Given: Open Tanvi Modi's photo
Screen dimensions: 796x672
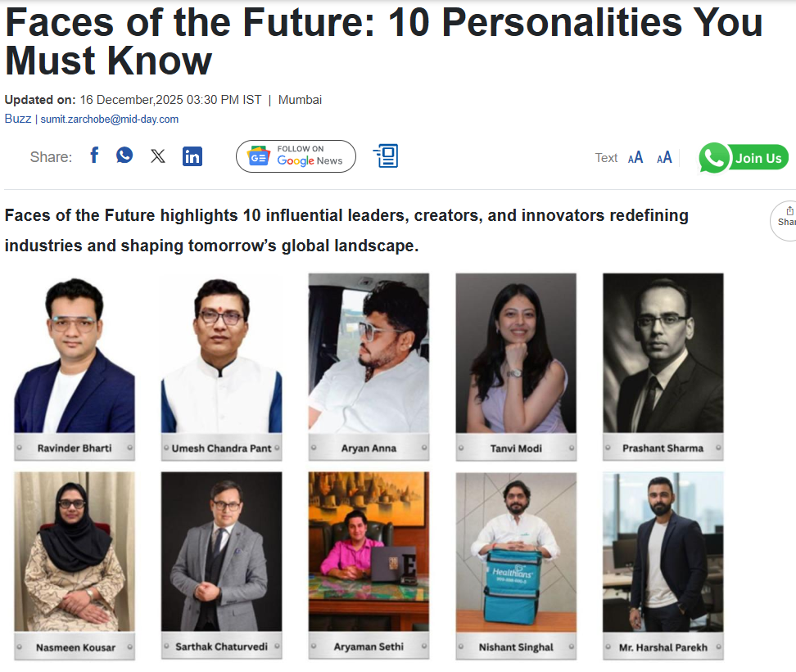Looking at the screenshot, I should click(x=516, y=354).
